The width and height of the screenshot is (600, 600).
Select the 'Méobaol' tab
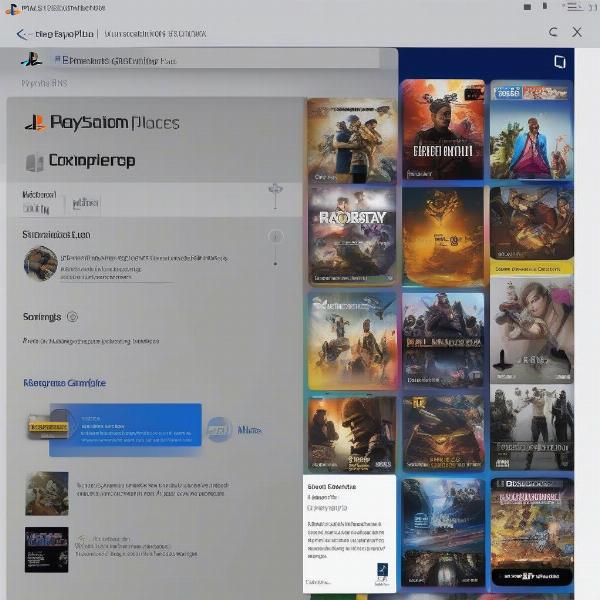[x=39, y=195]
